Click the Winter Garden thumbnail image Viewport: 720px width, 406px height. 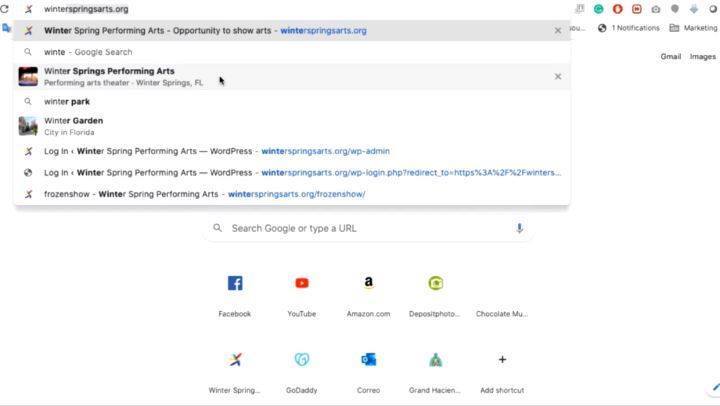[x=28, y=126]
